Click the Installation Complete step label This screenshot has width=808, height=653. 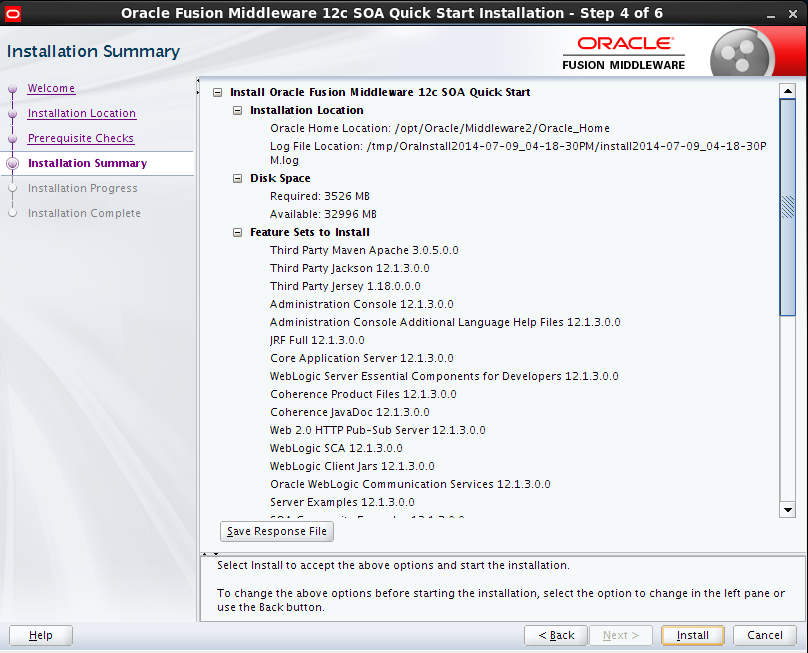point(84,213)
